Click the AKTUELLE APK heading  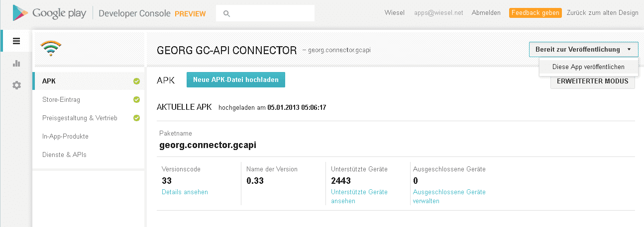tap(184, 107)
